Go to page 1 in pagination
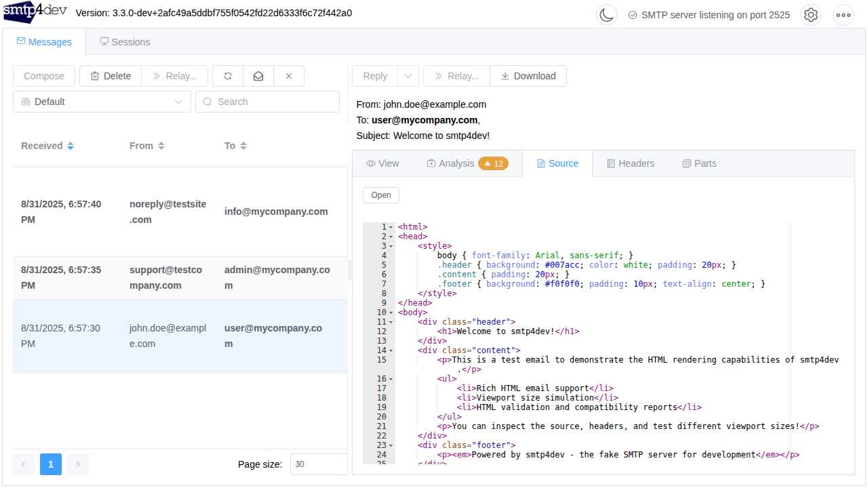Image resolution: width=868 pixels, height=488 pixels. (x=51, y=464)
